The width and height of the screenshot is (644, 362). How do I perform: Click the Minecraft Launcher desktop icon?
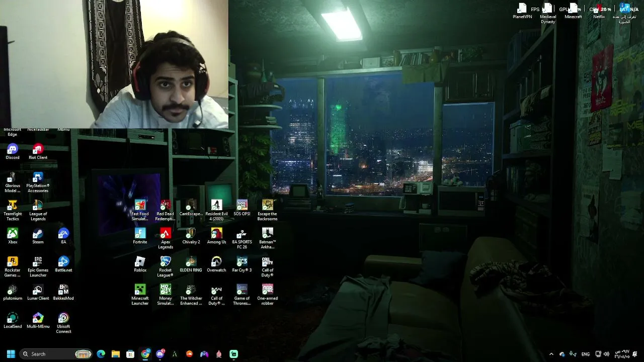coord(140,295)
